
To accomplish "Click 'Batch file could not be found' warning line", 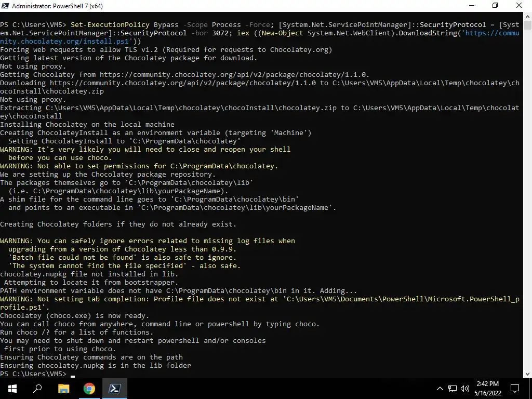I will 122,258.
